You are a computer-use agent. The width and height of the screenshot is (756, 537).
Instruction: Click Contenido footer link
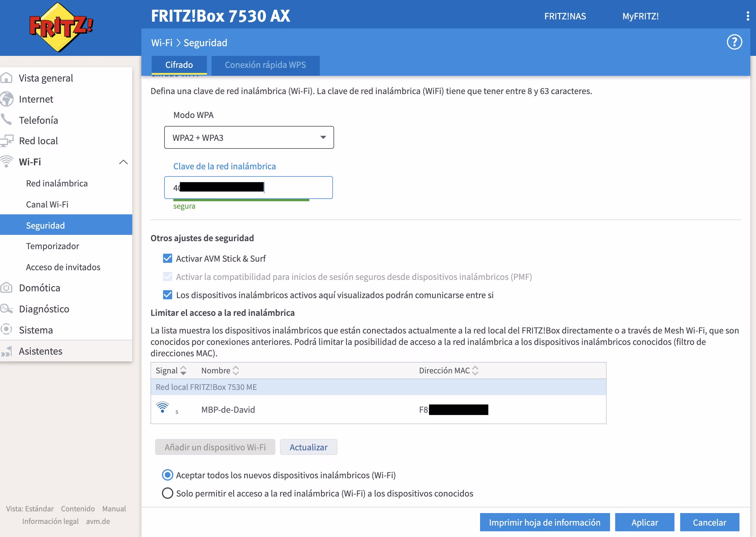click(x=78, y=508)
